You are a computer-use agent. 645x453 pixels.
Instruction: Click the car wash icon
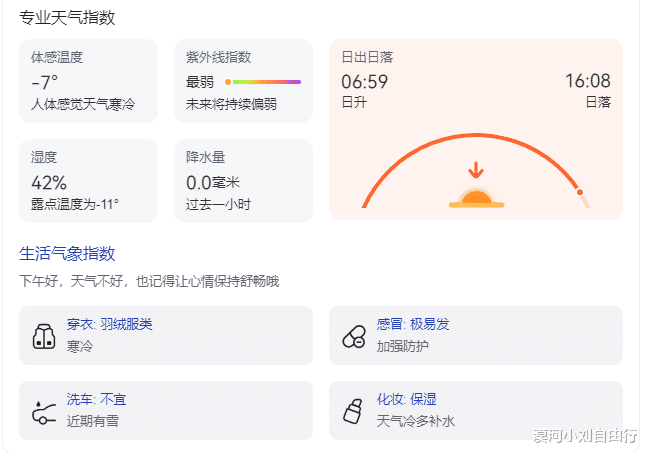point(43,410)
